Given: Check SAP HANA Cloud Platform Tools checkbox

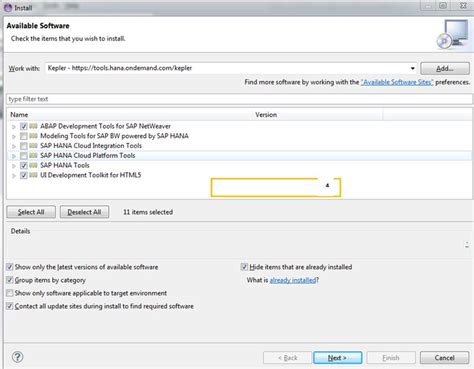Looking at the screenshot, I should pos(24,156).
